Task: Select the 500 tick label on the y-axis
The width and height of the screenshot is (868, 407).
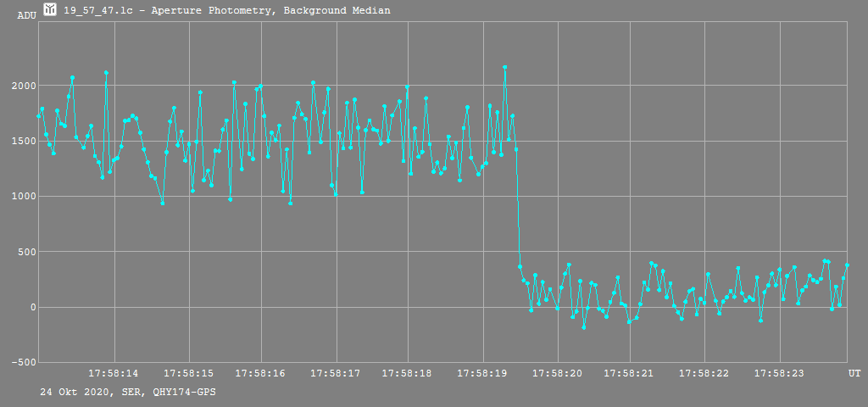Action: (25, 252)
